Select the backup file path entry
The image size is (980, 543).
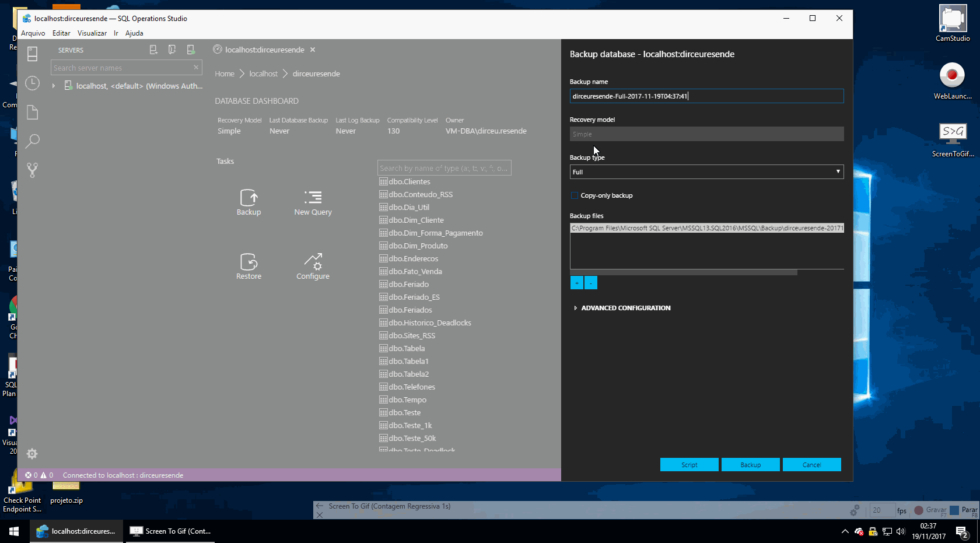pyautogui.click(x=706, y=228)
